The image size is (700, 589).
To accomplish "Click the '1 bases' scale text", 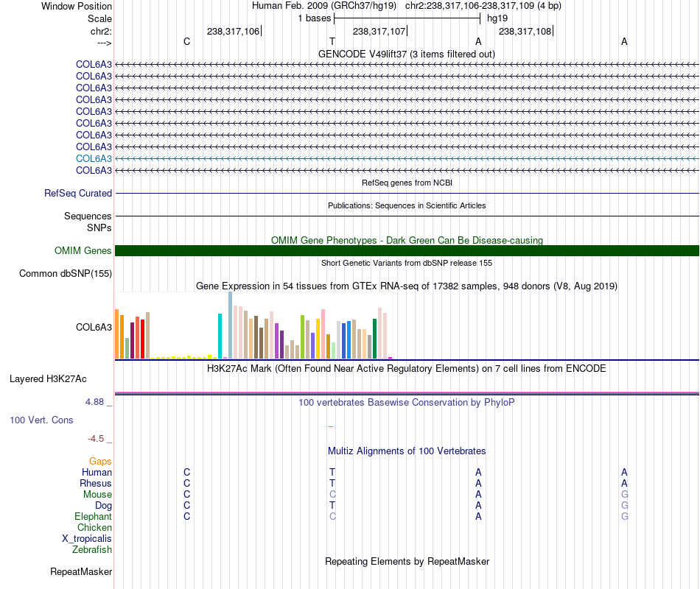I will click(315, 18).
